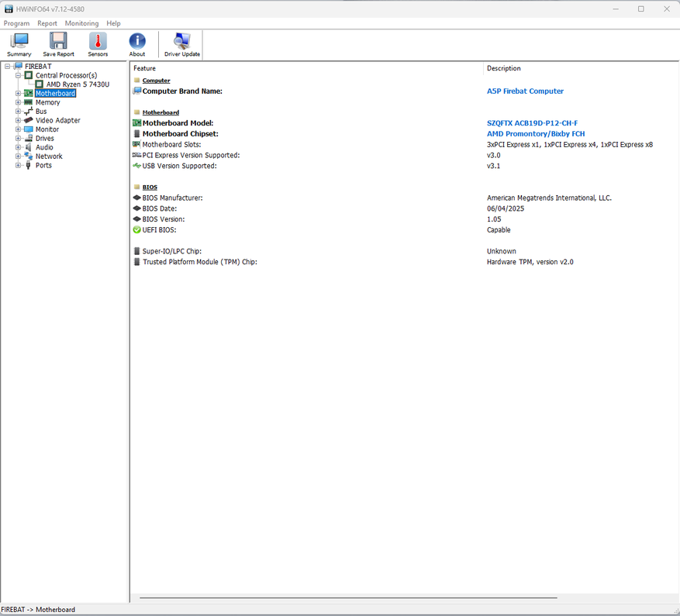The height and width of the screenshot is (616, 680).
Task: Click SZQFTX ACB19D-P12-CH-F model value
Action: point(532,123)
